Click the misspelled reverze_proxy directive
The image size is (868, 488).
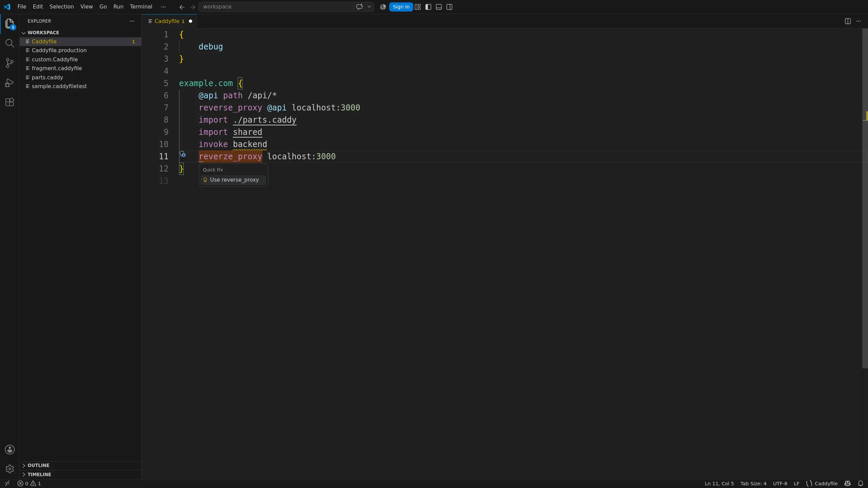[x=230, y=157]
